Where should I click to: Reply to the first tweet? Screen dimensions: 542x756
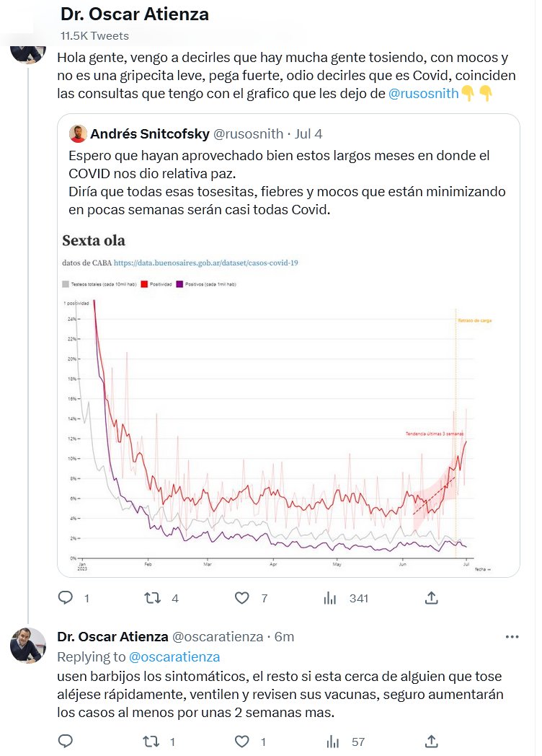66,597
